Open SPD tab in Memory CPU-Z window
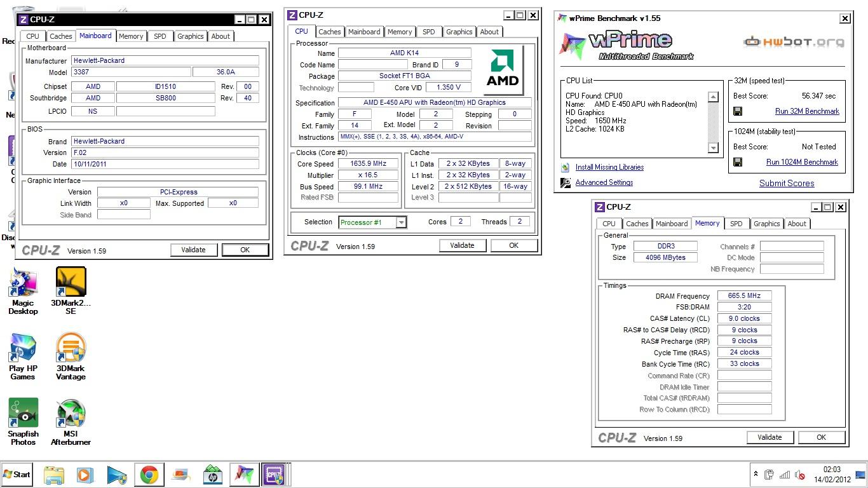868x488 pixels. pos(736,224)
